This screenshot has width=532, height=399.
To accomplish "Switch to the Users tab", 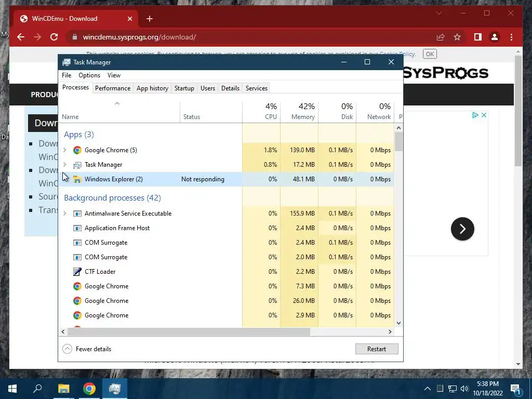I will [x=208, y=88].
